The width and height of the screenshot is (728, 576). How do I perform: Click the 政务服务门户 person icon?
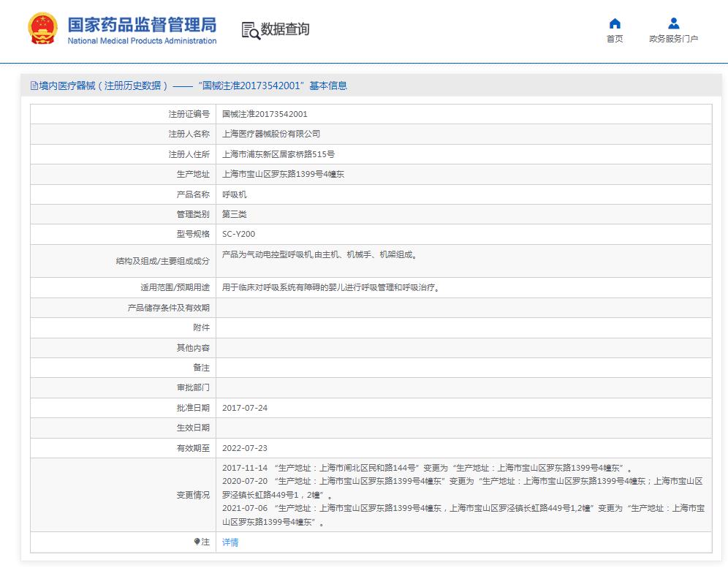pyautogui.click(x=673, y=23)
